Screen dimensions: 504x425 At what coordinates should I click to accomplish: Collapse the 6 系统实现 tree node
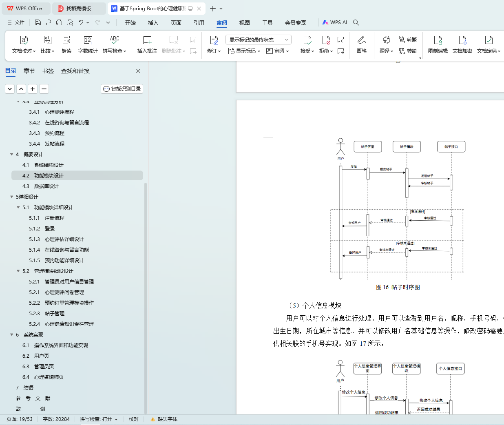[x=11, y=334]
